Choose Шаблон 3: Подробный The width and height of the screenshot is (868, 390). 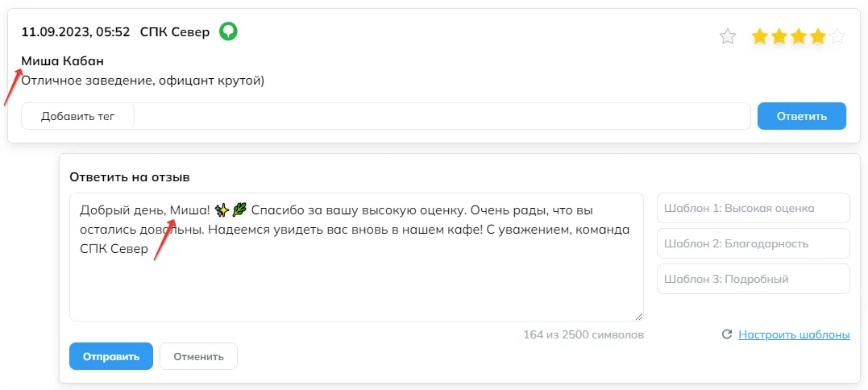(754, 279)
